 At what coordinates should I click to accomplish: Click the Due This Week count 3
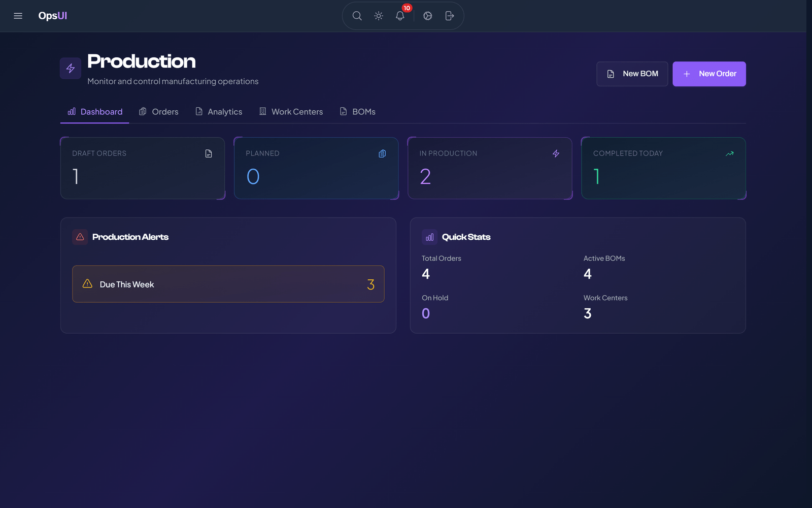(371, 284)
